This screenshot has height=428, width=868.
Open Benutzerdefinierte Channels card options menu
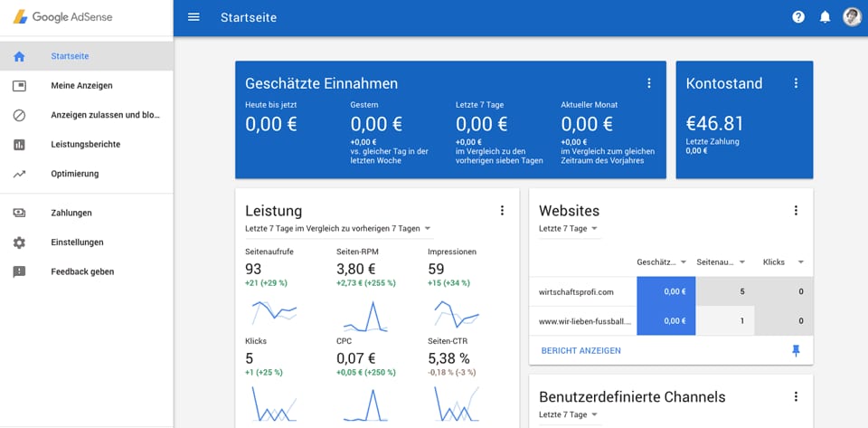[796, 396]
